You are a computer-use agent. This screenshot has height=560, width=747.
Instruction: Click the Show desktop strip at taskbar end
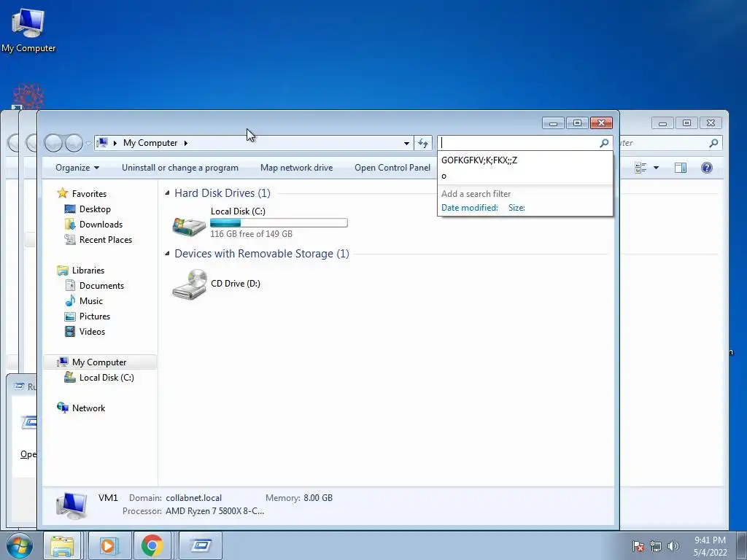(x=742, y=545)
